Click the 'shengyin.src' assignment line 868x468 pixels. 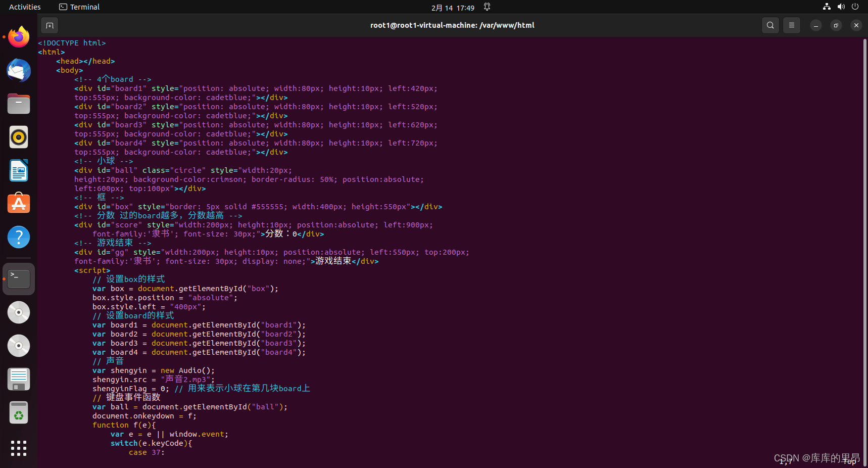pyautogui.click(x=154, y=380)
